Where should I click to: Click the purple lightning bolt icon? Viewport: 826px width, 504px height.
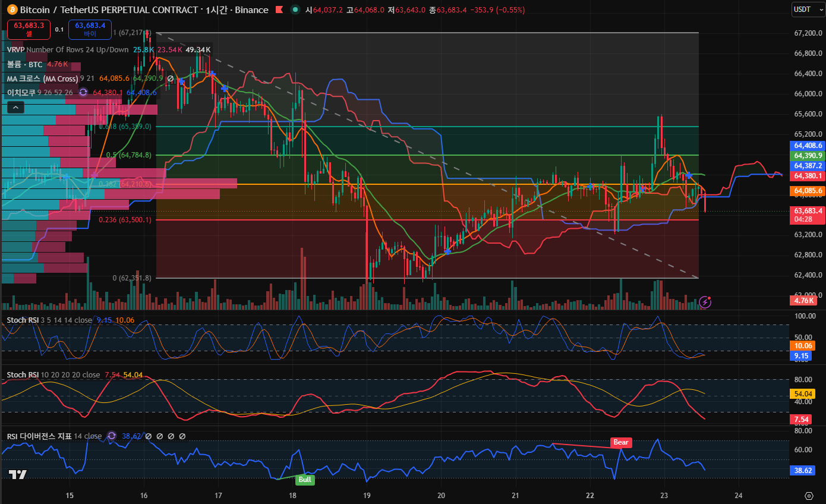(705, 301)
